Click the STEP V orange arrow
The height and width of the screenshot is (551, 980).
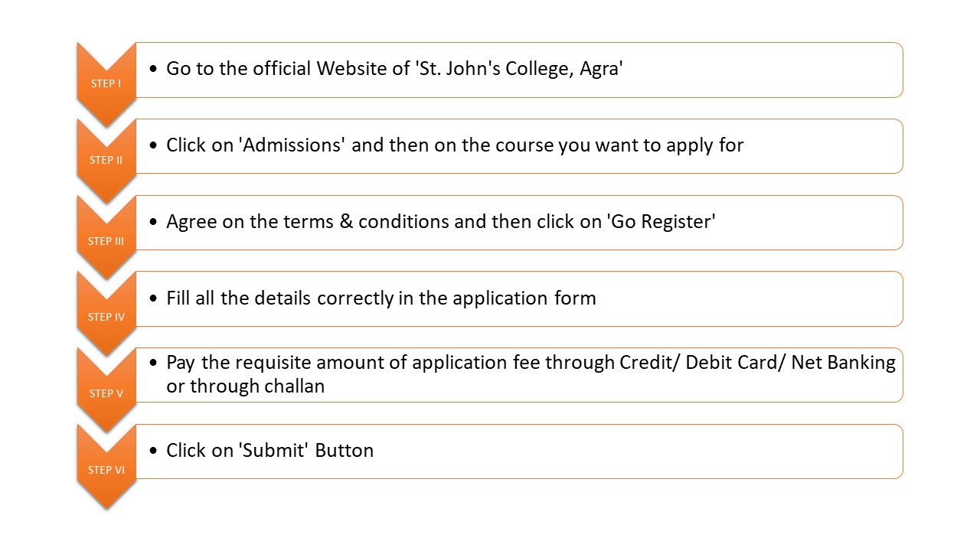click(106, 393)
